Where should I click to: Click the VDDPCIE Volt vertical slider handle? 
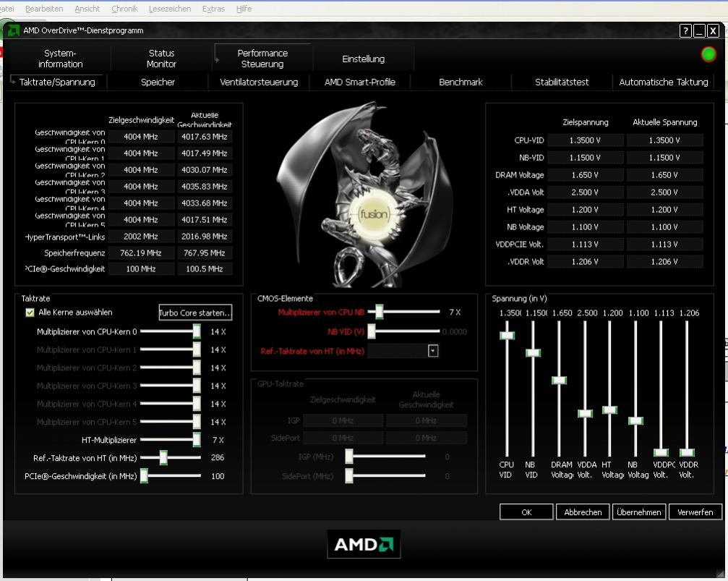(x=661, y=452)
